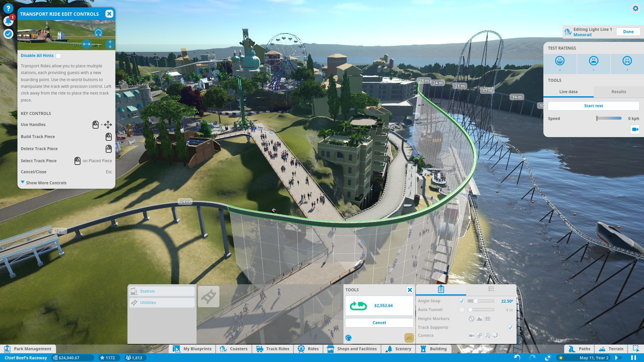Enable the Auto Tunnel checkbox

pyautogui.click(x=462, y=310)
